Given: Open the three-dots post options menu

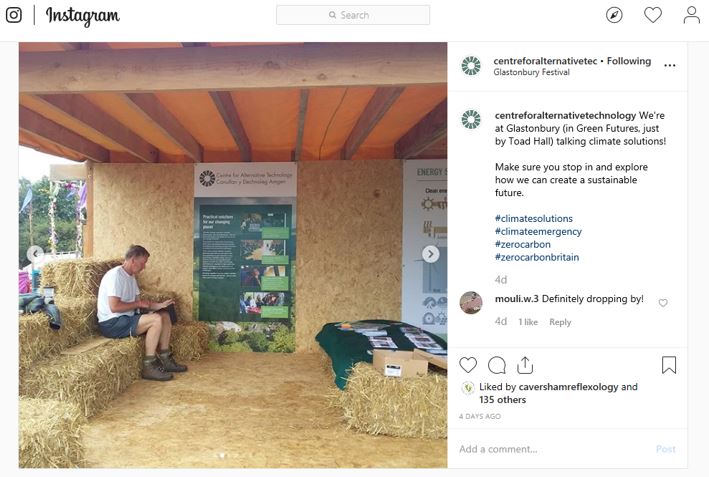Looking at the screenshot, I should (670, 66).
